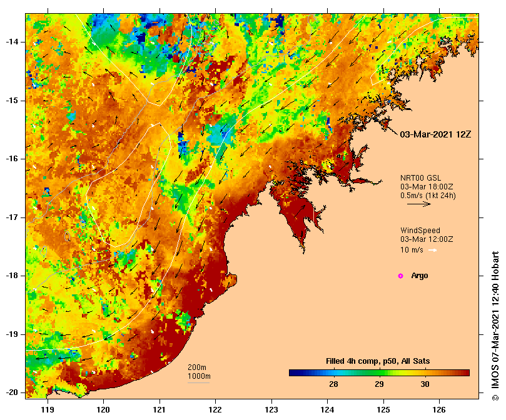Viewport: 506px width, 420px height.
Task: Click the temperature color bar legend
Action: [x=379, y=373]
